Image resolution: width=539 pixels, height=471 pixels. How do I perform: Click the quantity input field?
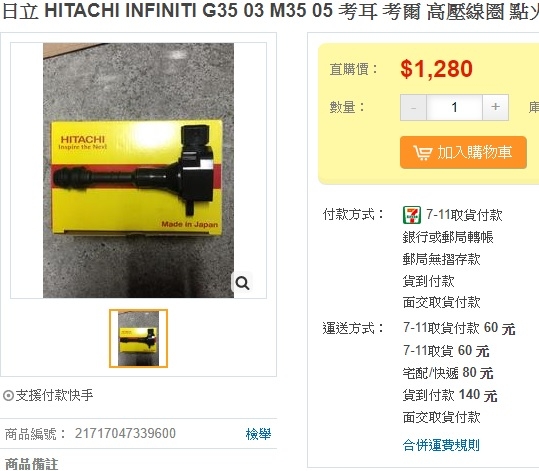coord(454,107)
